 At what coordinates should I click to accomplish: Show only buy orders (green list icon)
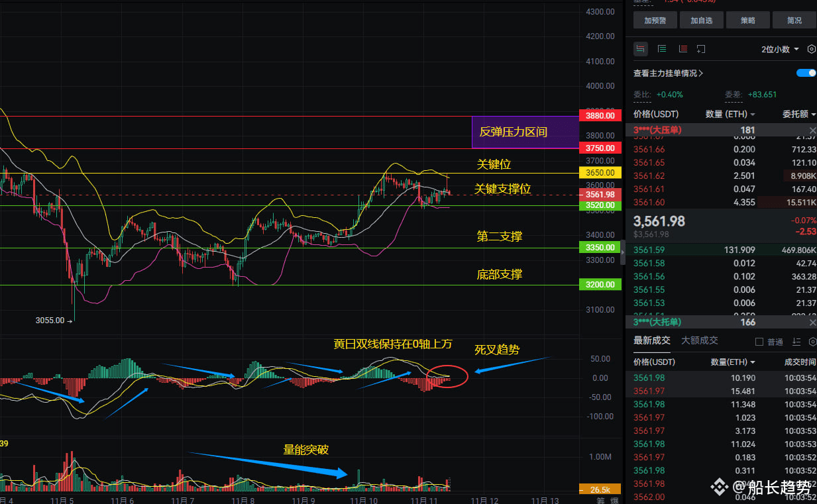click(x=661, y=49)
